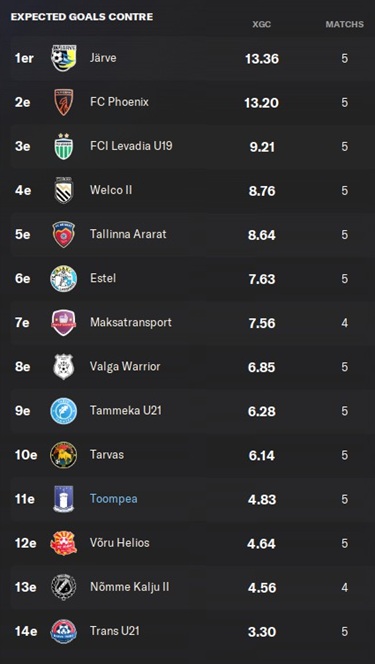The width and height of the screenshot is (375, 664).
Task: Click the Toompea tower badge
Action: point(63,499)
